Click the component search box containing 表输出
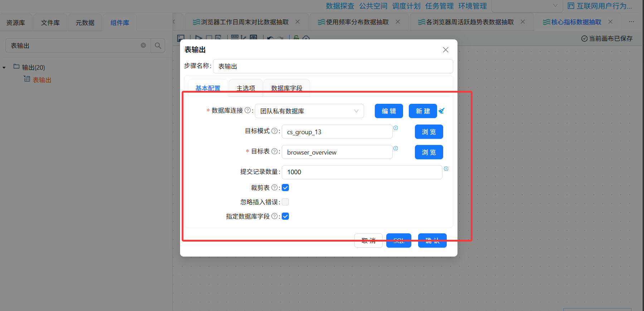The width and height of the screenshot is (644, 311). tap(78, 45)
